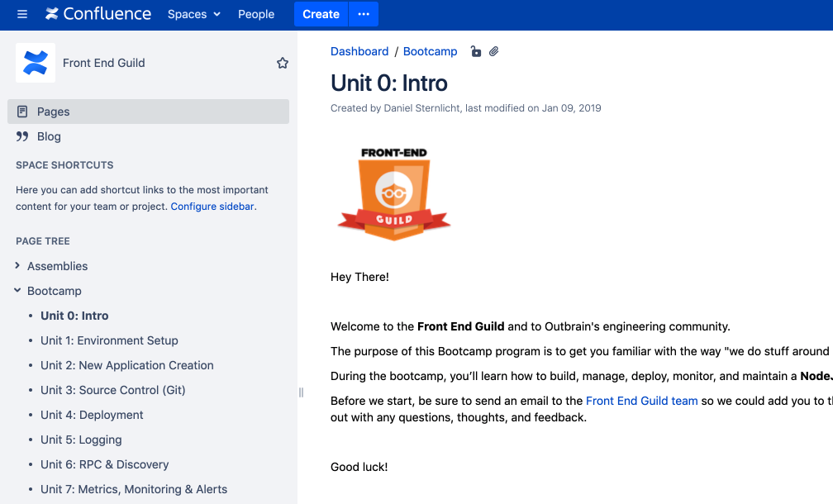Click the Bootcamp breadcrumb link
The width and height of the screenshot is (833, 504).
click(431, 51)
